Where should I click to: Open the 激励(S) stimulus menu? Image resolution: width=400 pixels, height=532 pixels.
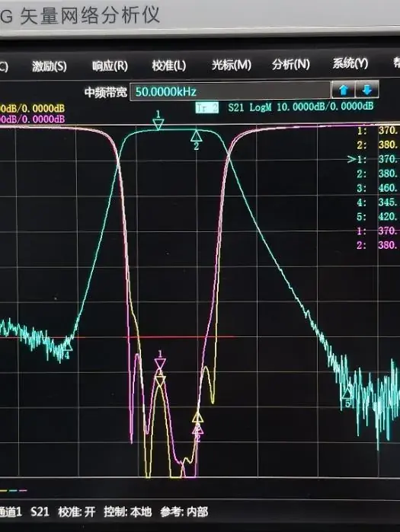point(50,66)
